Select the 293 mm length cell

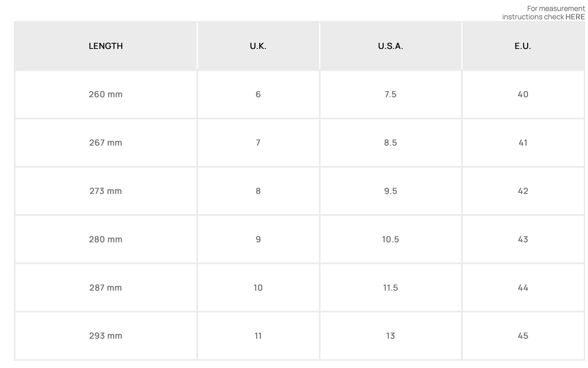coord(106,336)
